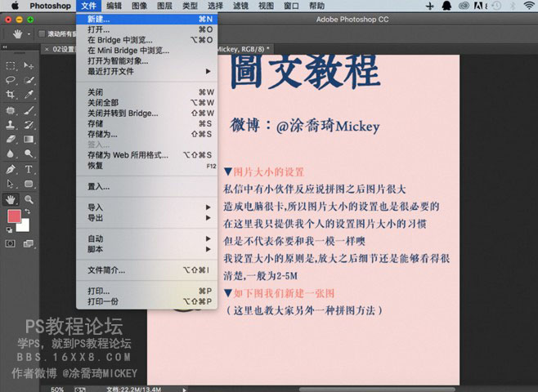This screenshot has height=392, width=538.
Task: Open the Hand tool preset picker arrow
Action: (x=29, y=34)
